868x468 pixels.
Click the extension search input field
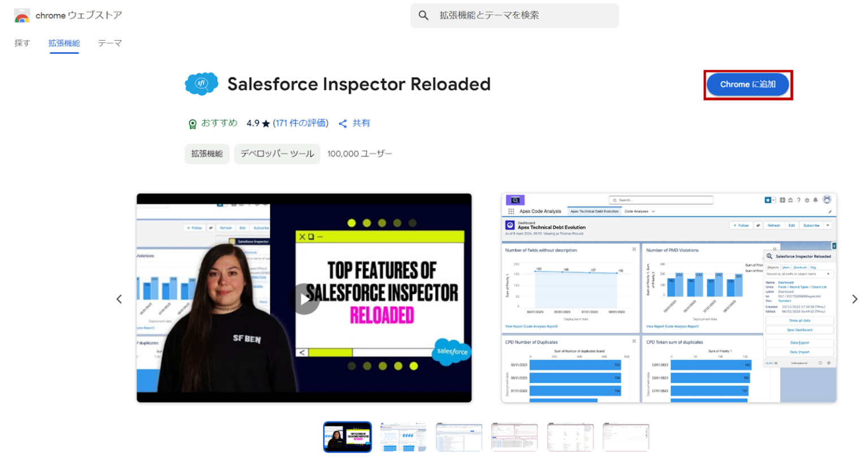pyautogui.click(x=514, y=16)
